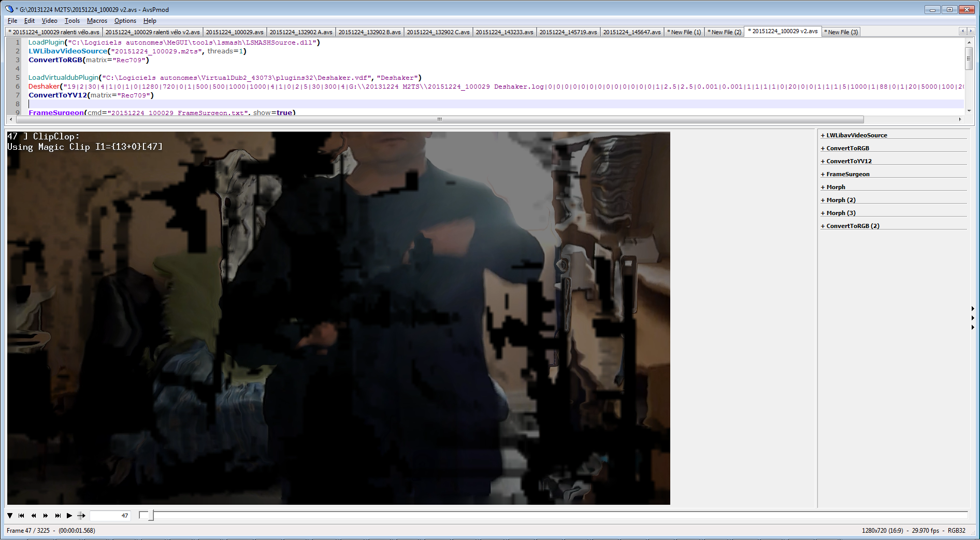Switch to the '20151224_132902 A.avs' tab
This screenshot has width=980, height=540.
tap(301, 32)
